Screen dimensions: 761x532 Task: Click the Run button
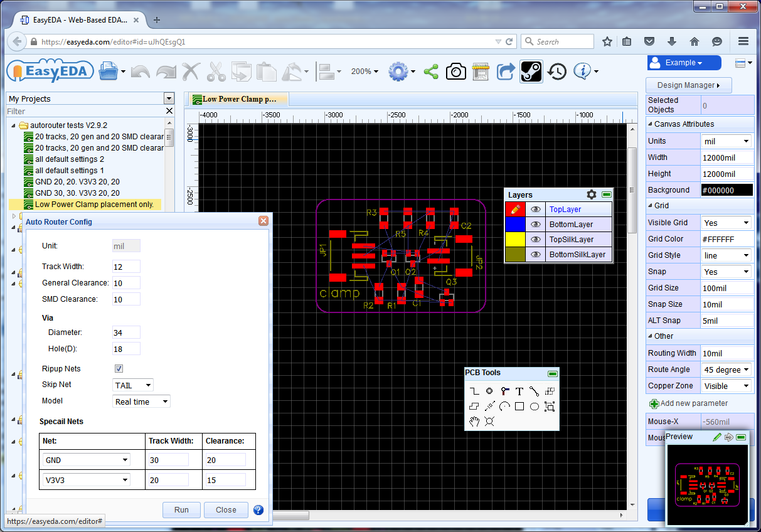181,510
